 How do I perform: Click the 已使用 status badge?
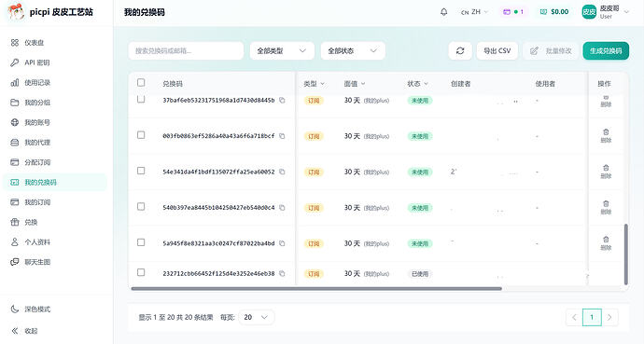click(420, 274)
